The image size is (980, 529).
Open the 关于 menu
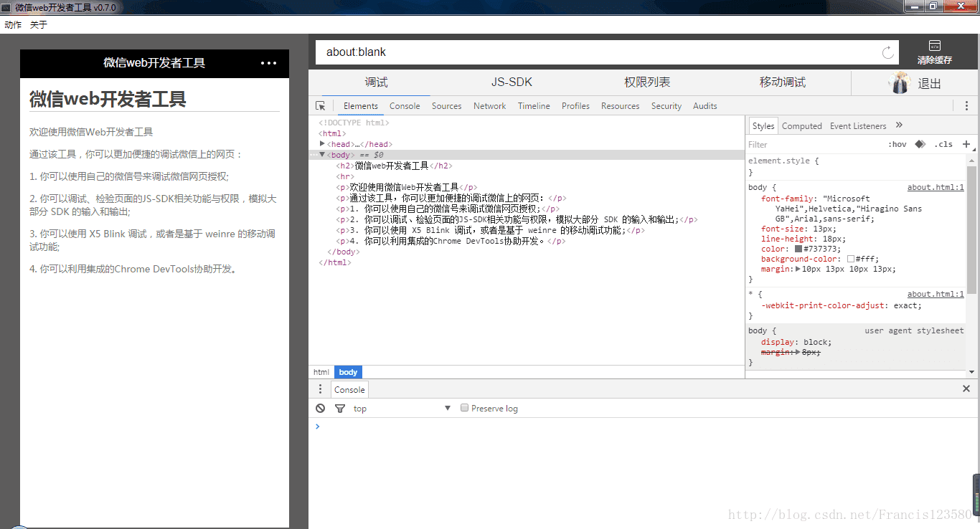point(39,24)
